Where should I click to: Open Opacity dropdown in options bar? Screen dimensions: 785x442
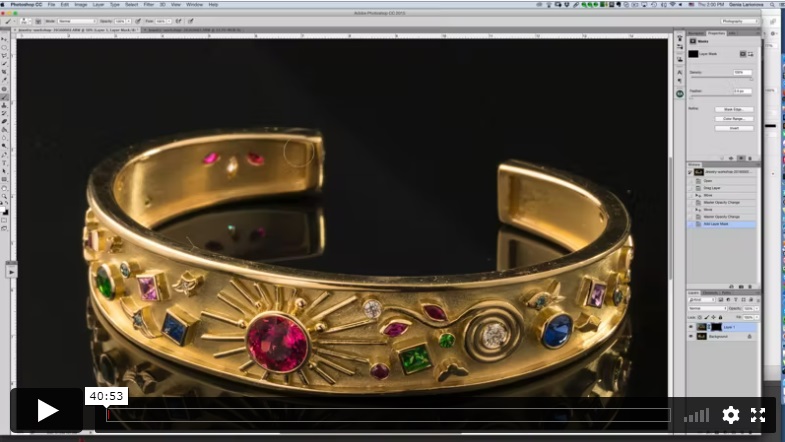tap(129, 21)
